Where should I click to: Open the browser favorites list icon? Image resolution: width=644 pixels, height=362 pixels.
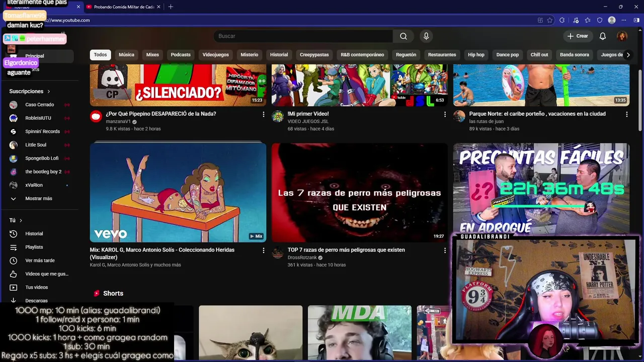pos(588,20)
